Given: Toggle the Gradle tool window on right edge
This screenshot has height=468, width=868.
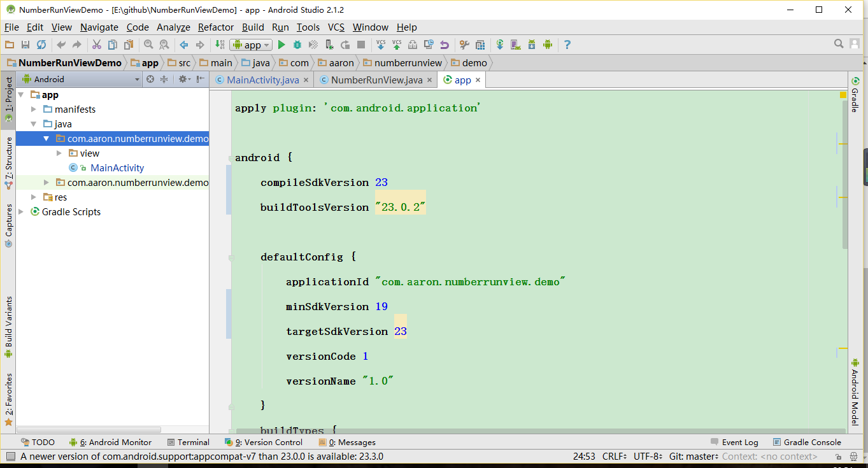Looking at the screenshot, I should pyautogui.click(x=855, y=94).
